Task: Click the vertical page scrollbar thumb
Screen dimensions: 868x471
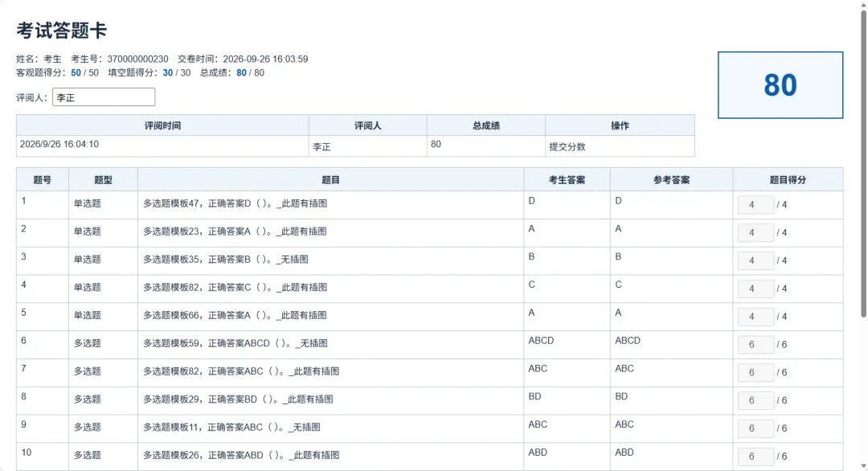Action: click(x=863, y=163)
